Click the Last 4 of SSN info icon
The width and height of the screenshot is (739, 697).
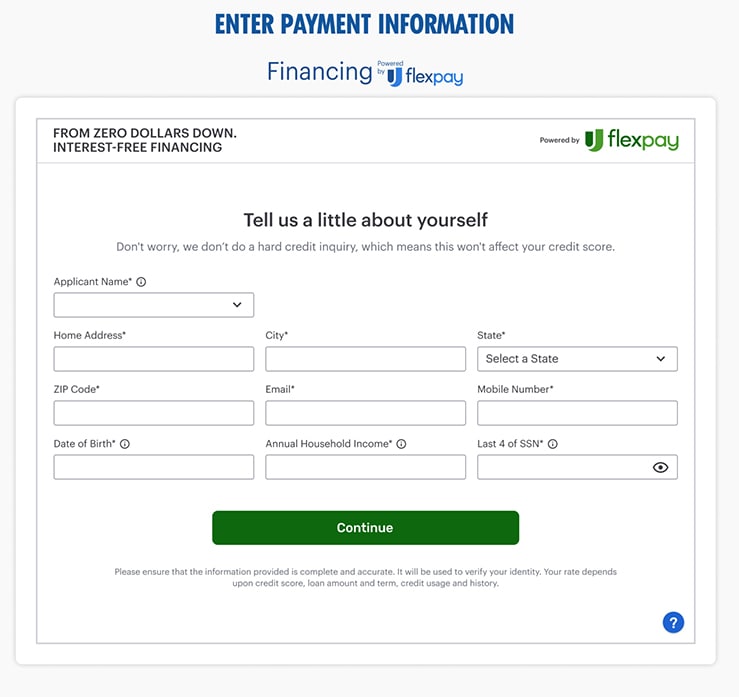(553, 444)
